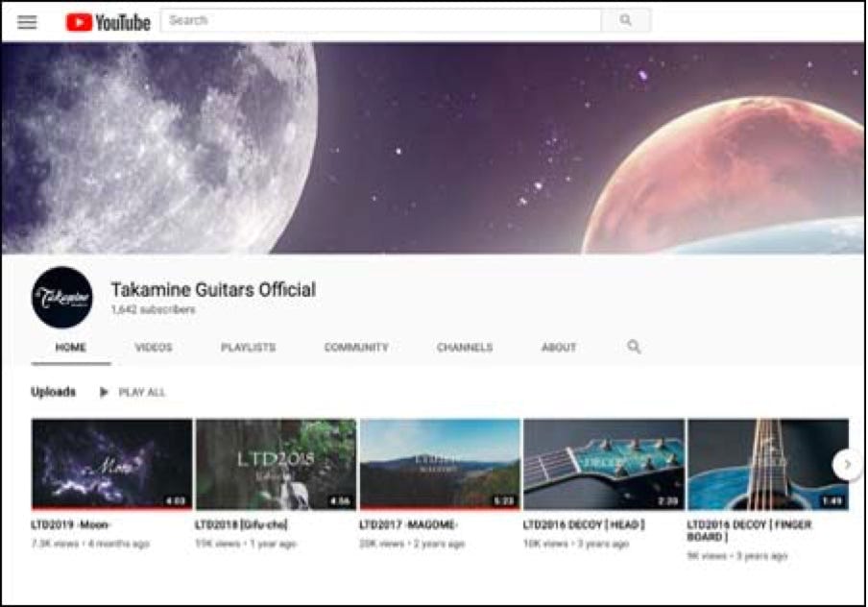This screenshot has width=868, height=607.
Task: Click '2 years ago' views text
Action: [x=439, y=544]
